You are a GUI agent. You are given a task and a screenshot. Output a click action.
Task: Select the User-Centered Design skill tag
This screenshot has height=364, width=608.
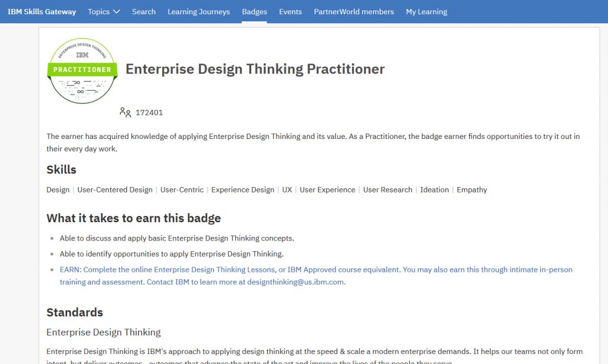(x=115, y=189)
